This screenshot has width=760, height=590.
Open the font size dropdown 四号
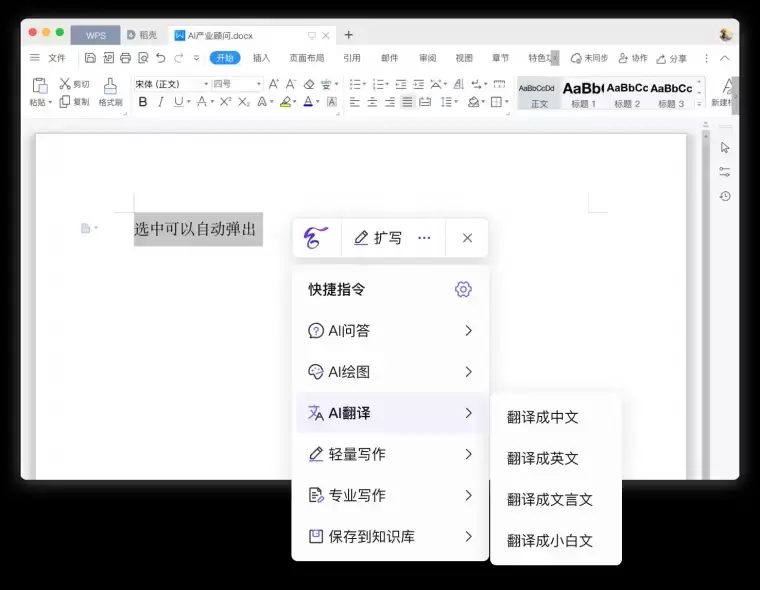point(236,84)
